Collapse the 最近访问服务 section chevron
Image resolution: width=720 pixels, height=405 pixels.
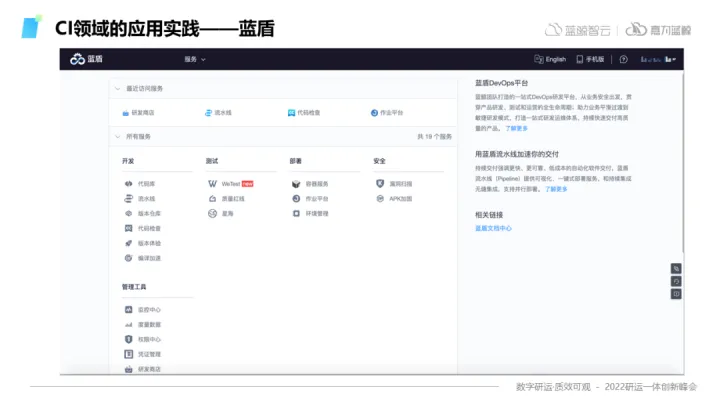118,88
